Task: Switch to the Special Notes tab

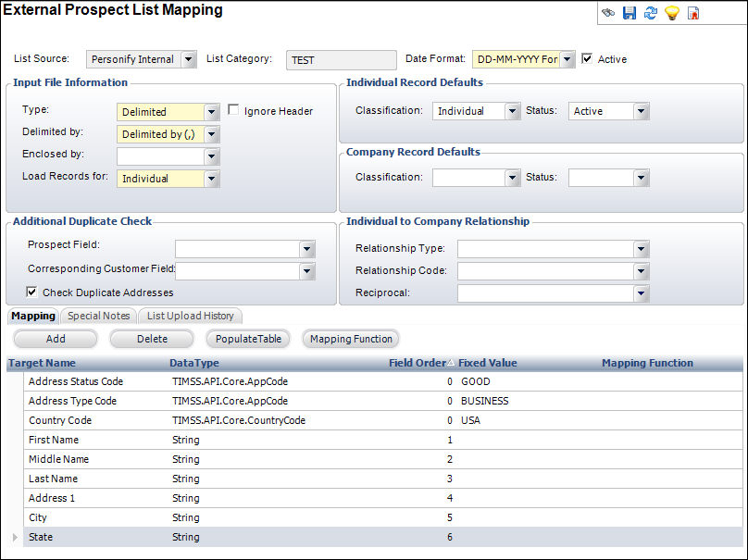Action: tap(99, 316)
